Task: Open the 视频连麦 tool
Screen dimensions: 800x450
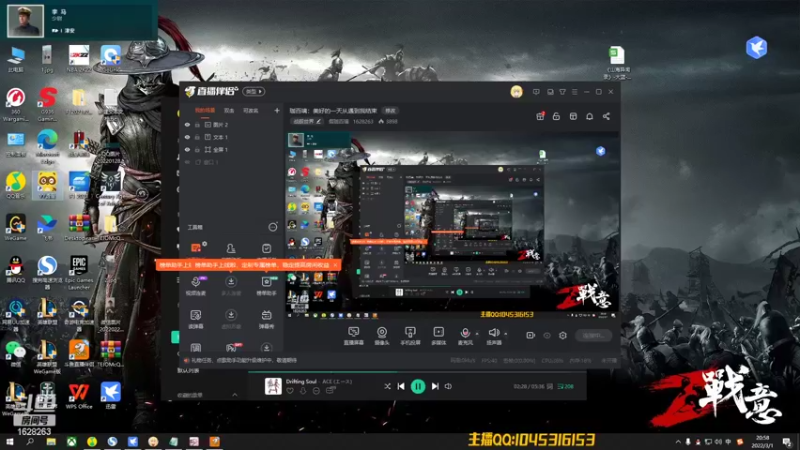Action: click(x=196, y=286)
